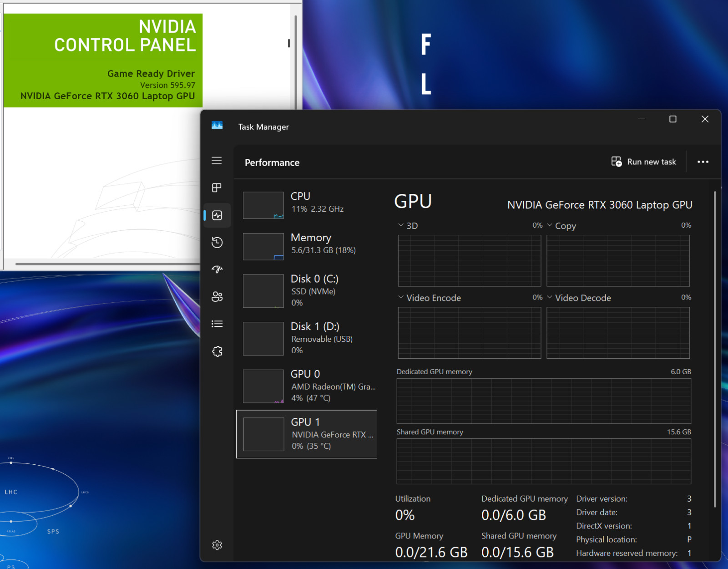Open Task Manager settings gear
The image size is (728, 569).
(x=217, y=545)
